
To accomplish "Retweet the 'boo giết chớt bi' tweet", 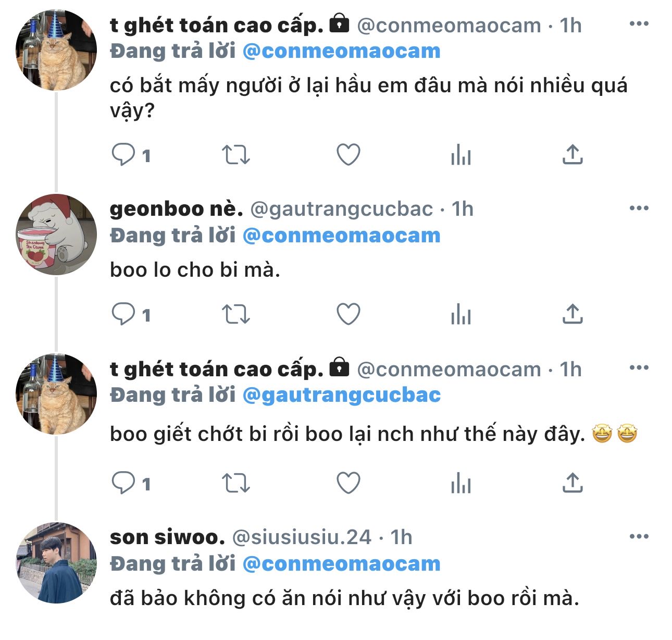I will [x=236, y=483].
